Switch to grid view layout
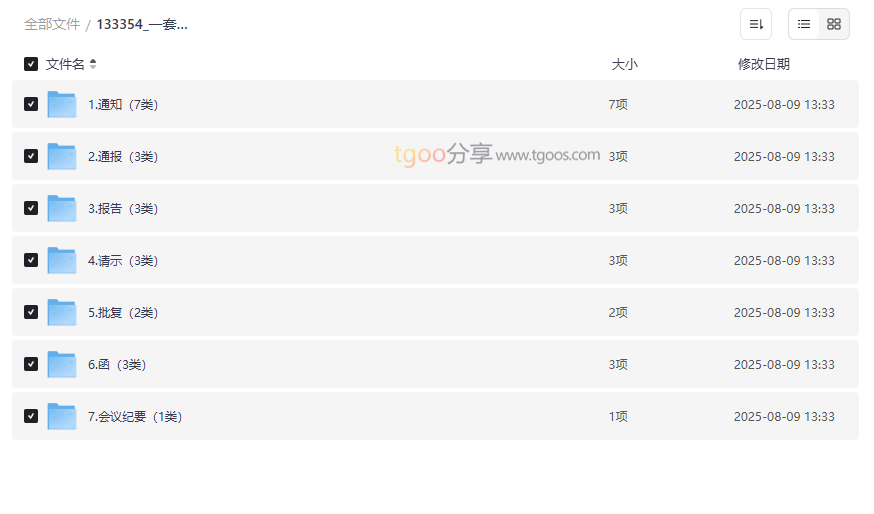 pyautogui.click(x=834, y=24)
